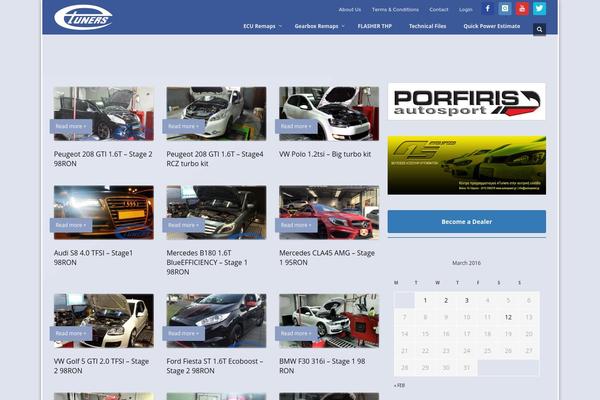Read more on Mercedes CLA45 AMG post

pyautogui.click(x=296, y=225)
